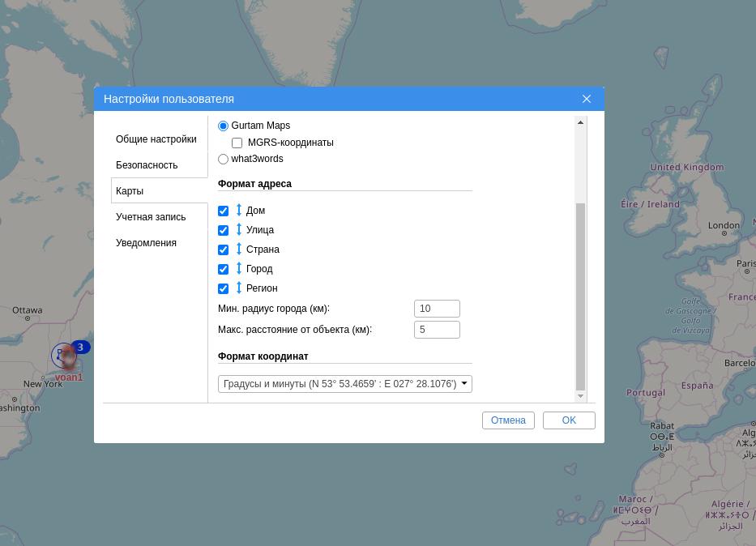The height and width of the screenshot is (546, 756).
Task: Select the what3words radio option
Action: 224,159
